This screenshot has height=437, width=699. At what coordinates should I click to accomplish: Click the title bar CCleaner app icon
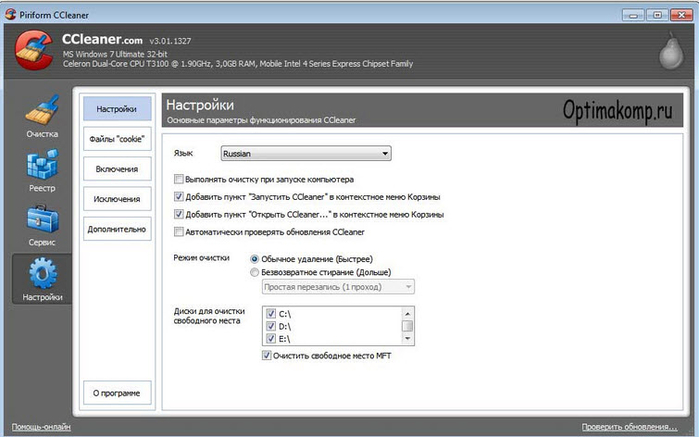[11, 14]
